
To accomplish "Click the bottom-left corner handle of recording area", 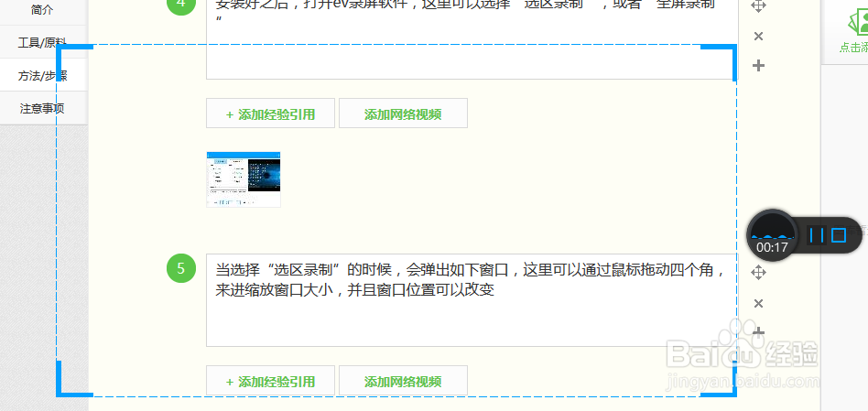I will (74, 379).
